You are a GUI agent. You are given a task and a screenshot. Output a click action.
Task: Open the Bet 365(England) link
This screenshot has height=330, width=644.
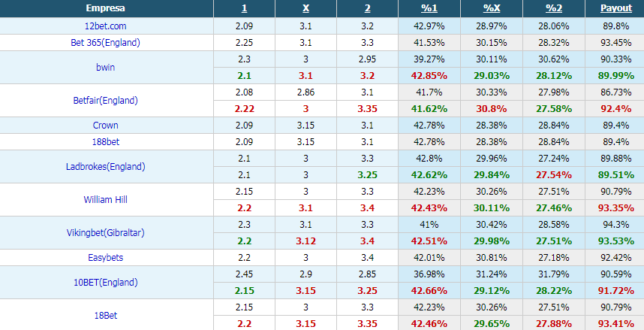(x=106, y=43)
